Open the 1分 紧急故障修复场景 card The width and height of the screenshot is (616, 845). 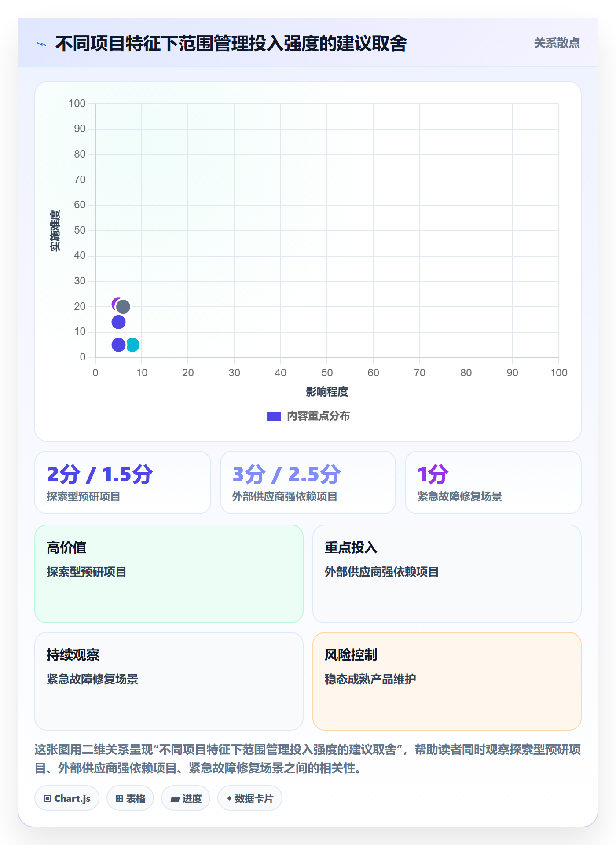[x=493, y=482]
